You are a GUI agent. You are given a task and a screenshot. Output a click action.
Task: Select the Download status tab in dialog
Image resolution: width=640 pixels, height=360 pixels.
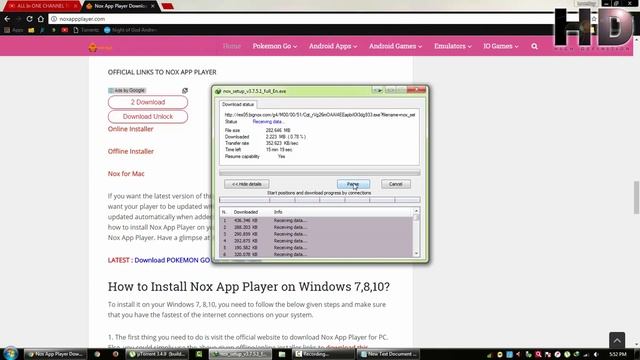238,104
